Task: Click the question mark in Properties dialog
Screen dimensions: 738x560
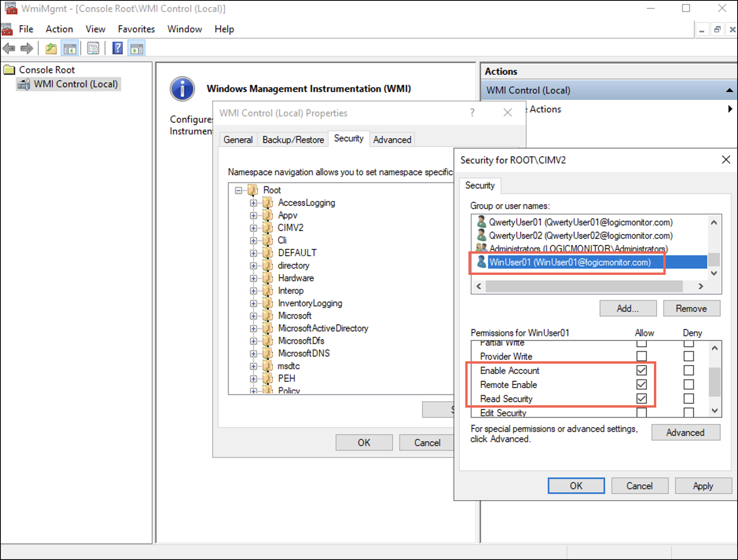Action: 472,113
